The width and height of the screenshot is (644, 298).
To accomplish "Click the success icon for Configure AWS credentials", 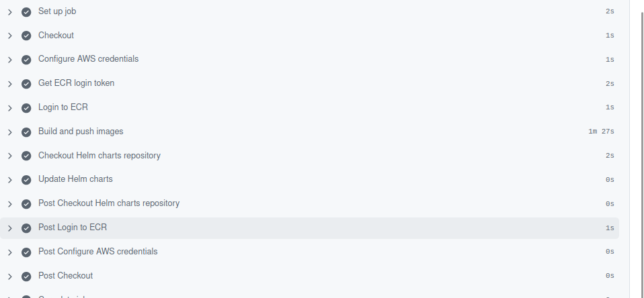I will (26, 60).
